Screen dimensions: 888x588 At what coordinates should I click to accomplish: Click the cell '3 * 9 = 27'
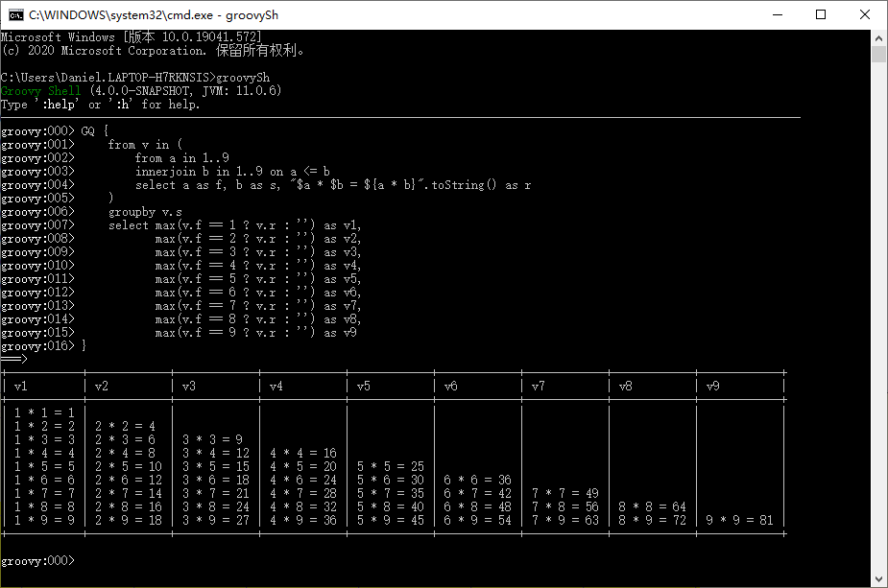[216, 520]
